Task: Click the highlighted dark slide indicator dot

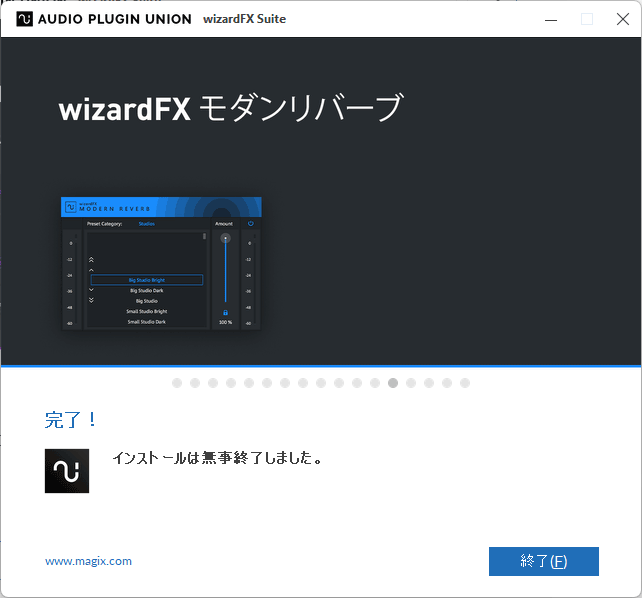Action: pyautogui.click(x=393, y=383)
